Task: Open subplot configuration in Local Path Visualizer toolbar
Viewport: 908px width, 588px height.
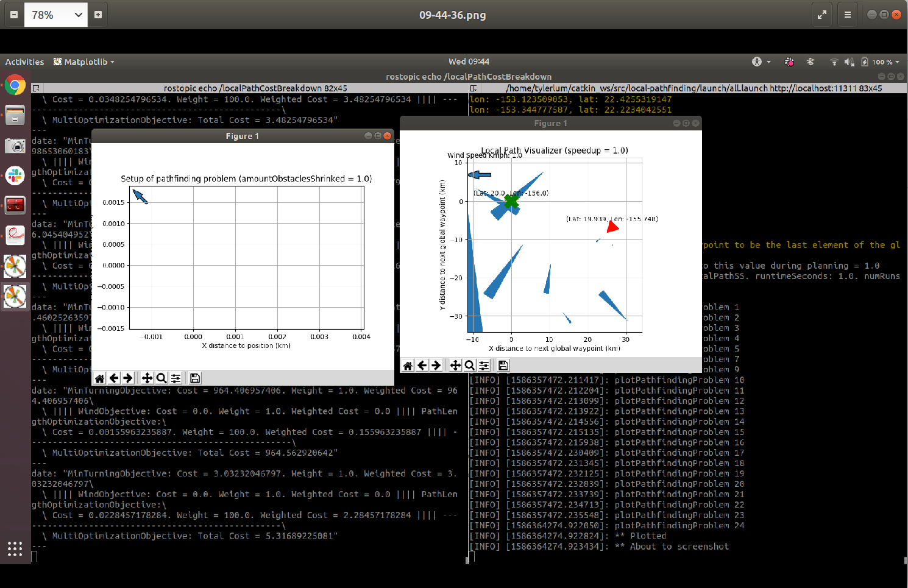Action: 484,365
